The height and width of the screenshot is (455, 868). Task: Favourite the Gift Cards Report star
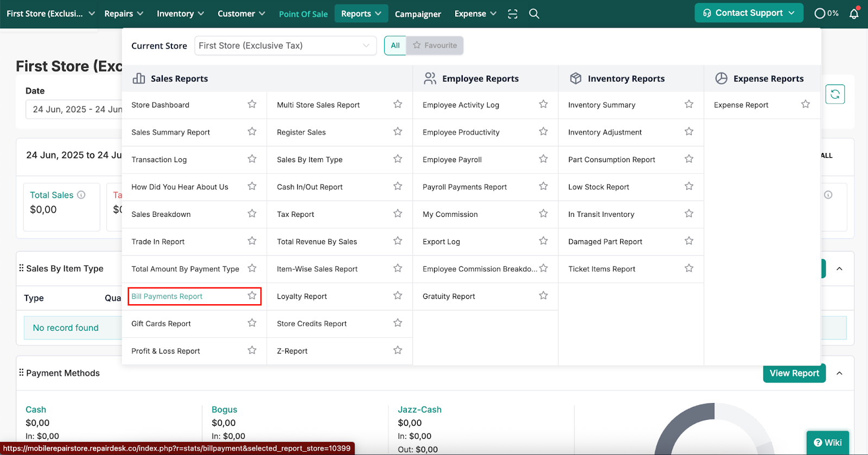[252, 323]
